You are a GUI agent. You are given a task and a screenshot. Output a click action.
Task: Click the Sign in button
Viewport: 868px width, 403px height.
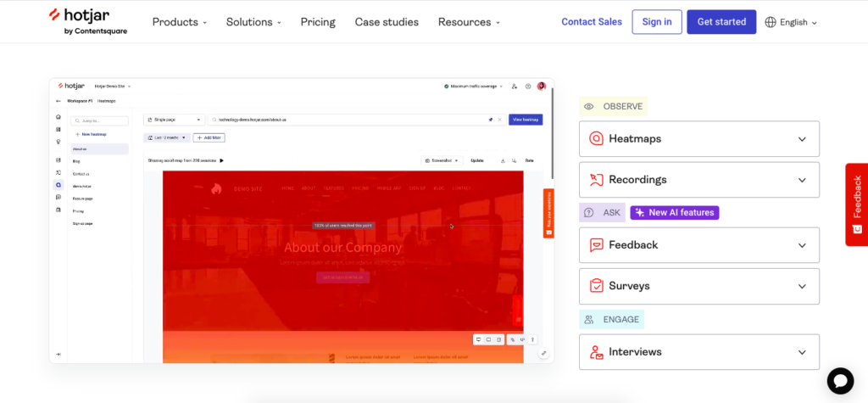click(x=656, y=22)
